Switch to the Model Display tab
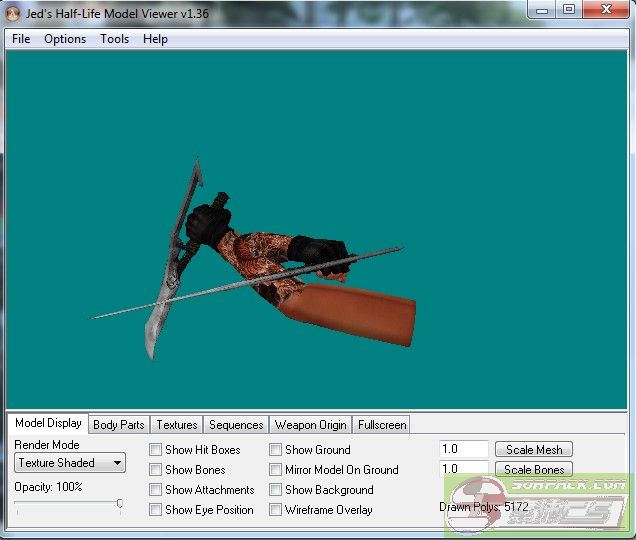This screenshot has width=636, height=540. (x=48, y=423)
